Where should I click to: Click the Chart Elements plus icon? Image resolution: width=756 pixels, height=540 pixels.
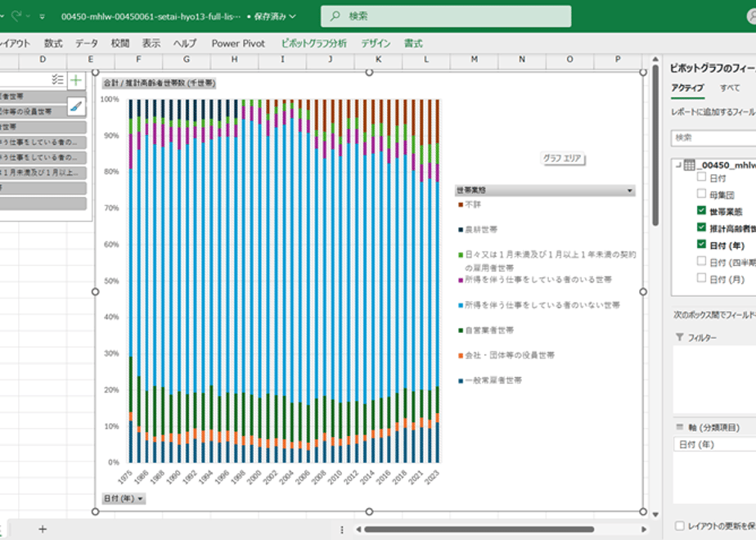[76, 80]
